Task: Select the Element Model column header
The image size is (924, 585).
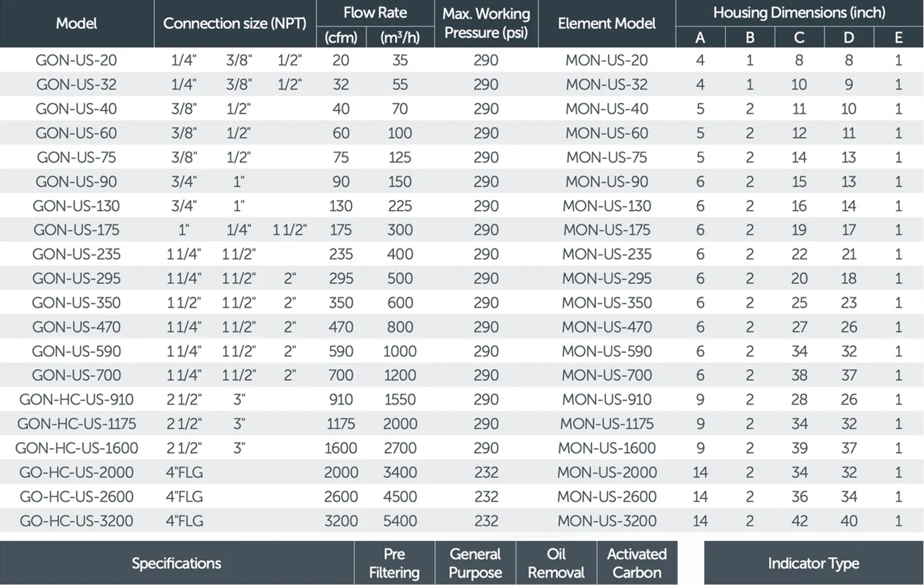Action: 607,24
